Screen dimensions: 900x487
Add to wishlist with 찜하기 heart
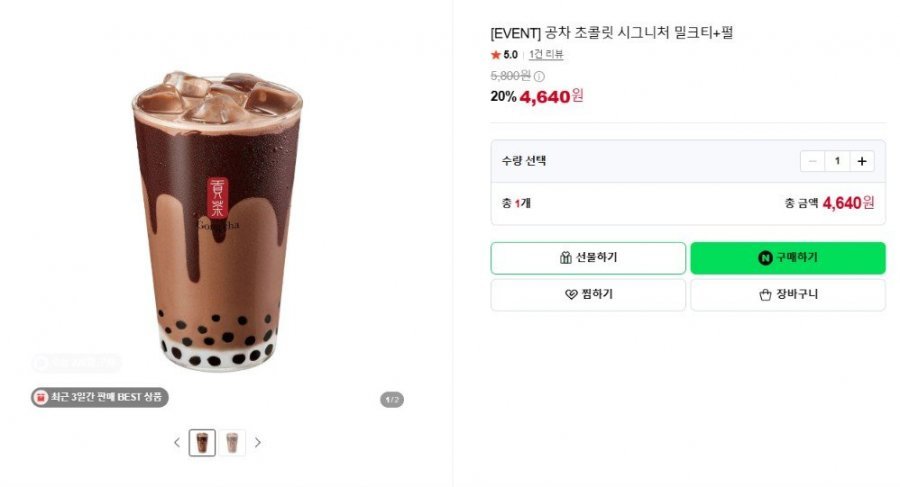click(588, 295)
